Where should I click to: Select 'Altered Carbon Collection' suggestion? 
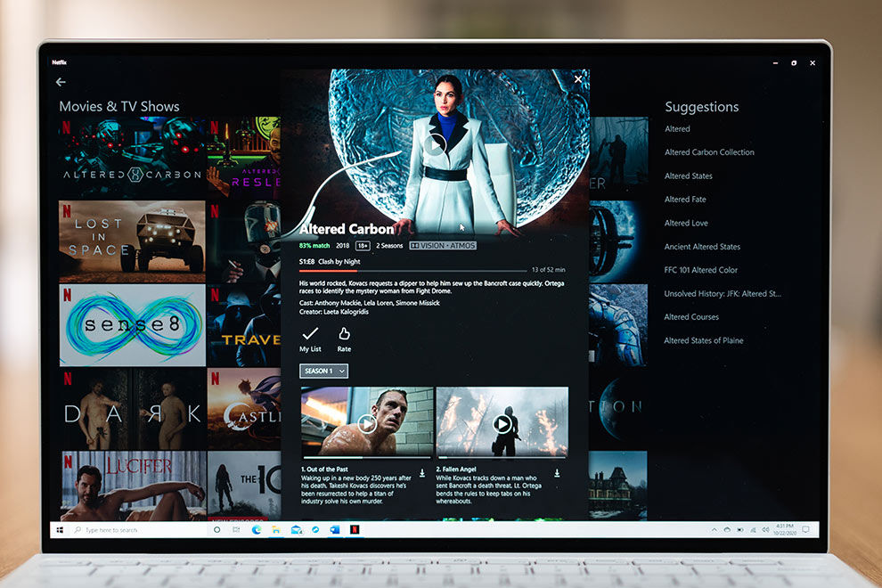point(709,152)
